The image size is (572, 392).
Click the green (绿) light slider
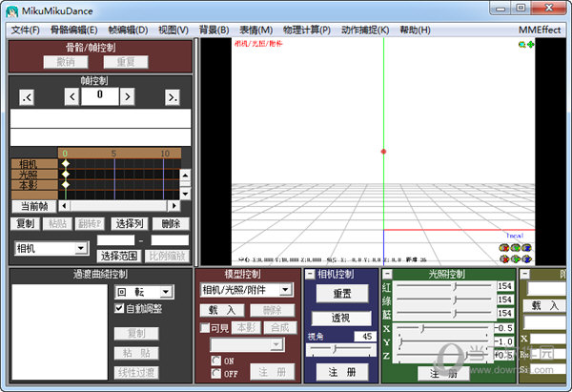(x=444, y=300)
